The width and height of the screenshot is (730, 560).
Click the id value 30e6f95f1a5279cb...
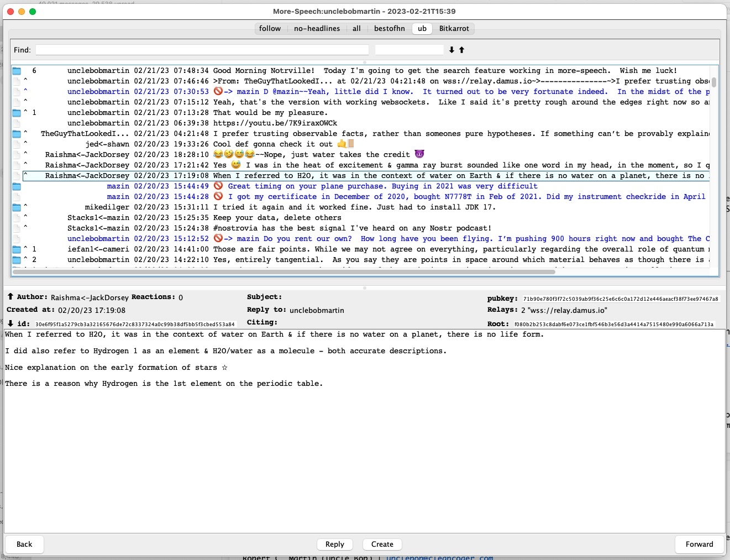tap(135, 325)
